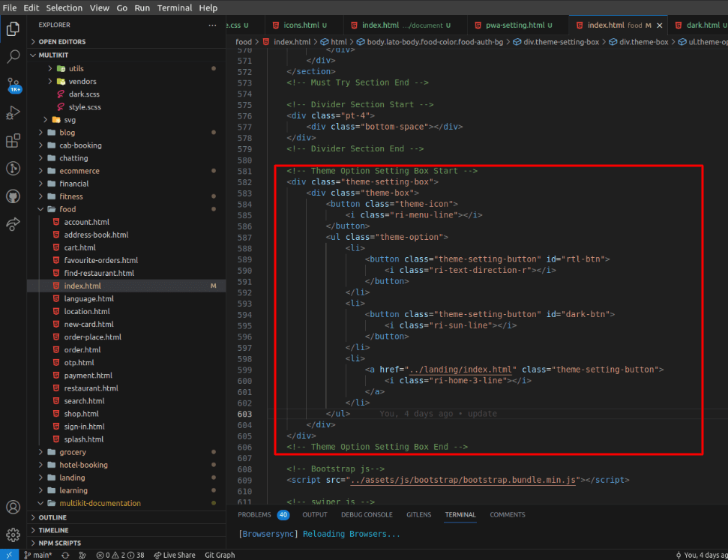Open the Terminal menu in menu bar
728x560 pixels.
[x=174, y=7]
